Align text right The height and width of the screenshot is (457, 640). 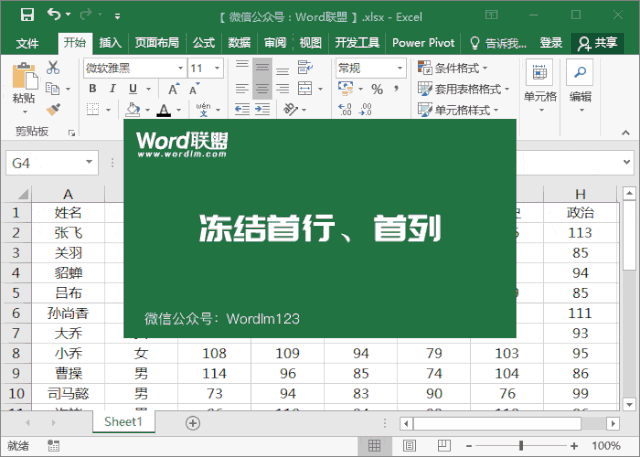pos(282,89)
